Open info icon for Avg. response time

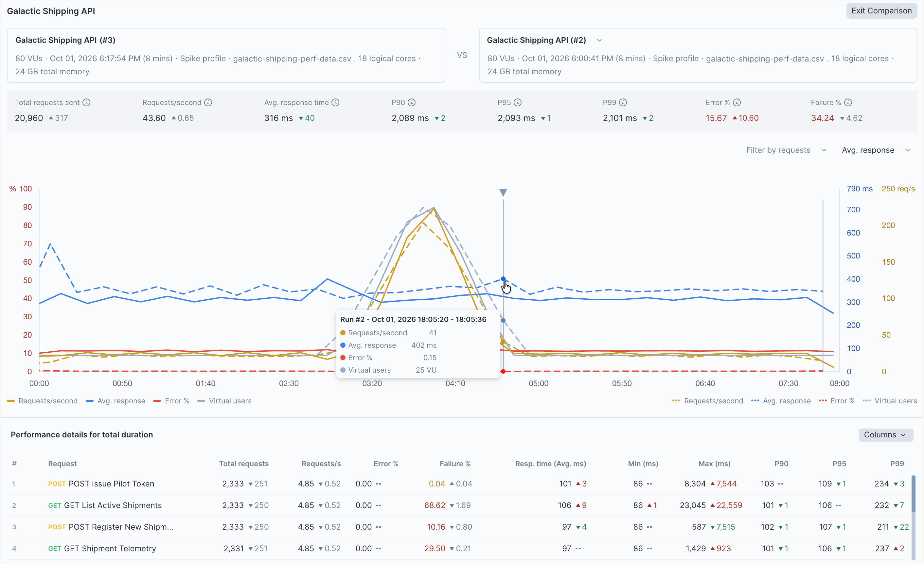pos(336,102)
